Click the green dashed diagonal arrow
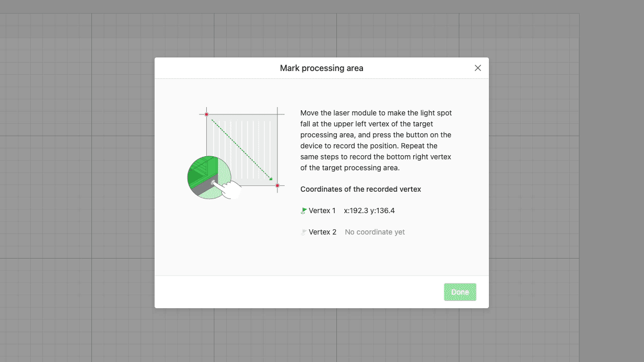The height and width of the screenshot is (362, 644). pos(241,149)
